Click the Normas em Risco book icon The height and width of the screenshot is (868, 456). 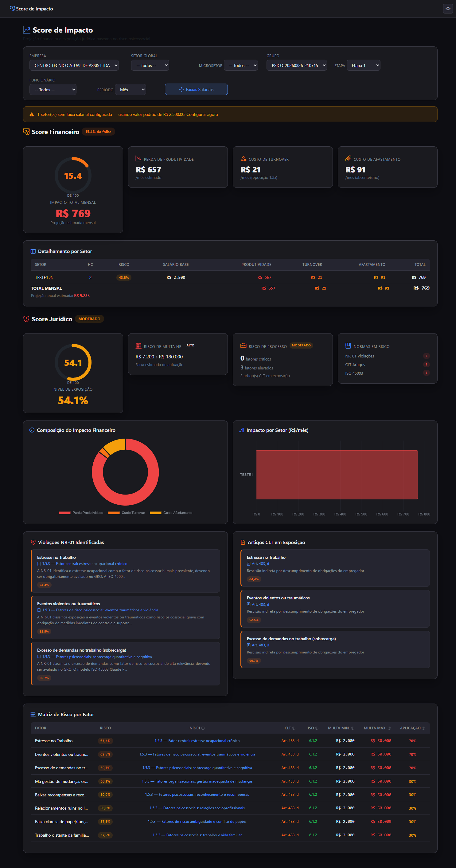pyautogui.click(x=348, y=346)
